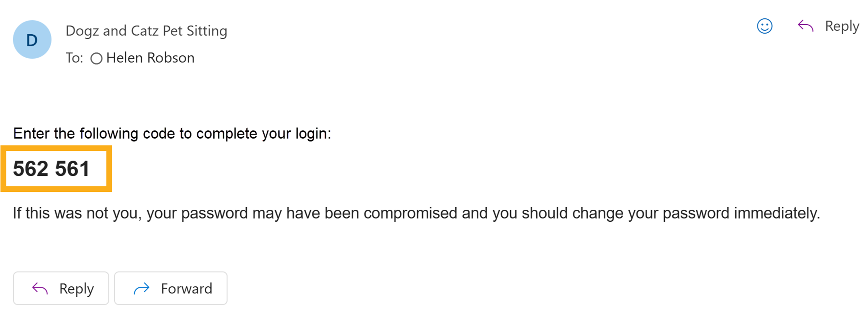This screenshot has width=868, height=320.
Task: Click the sender avatar circle showing D
Action: click(32, 39)
